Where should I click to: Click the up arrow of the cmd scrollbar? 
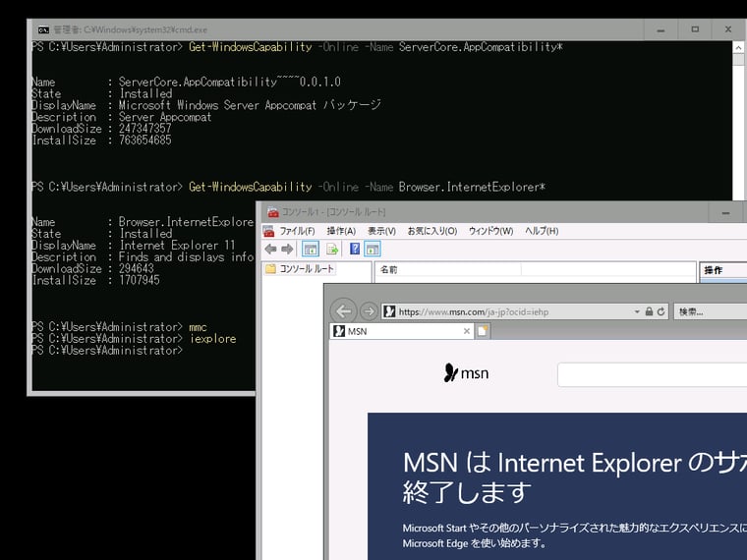pos(738,47)
